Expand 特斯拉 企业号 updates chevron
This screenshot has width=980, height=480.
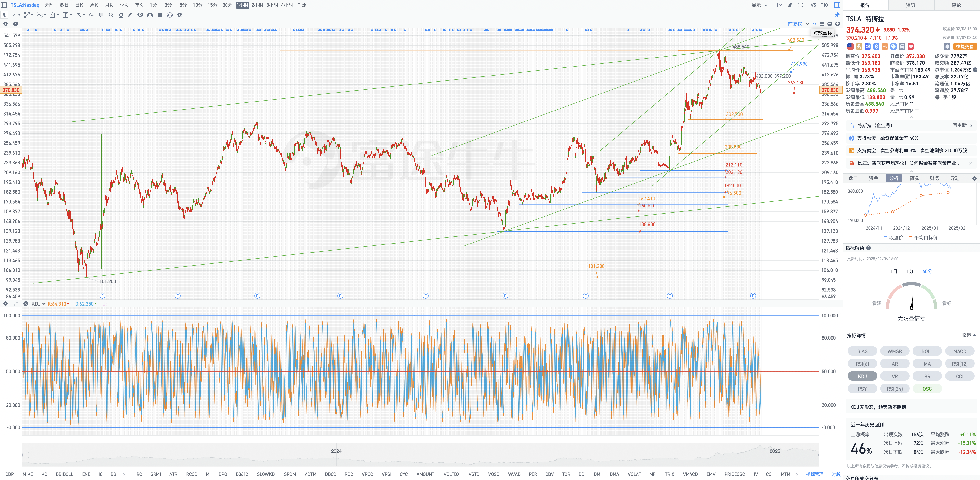971,126
